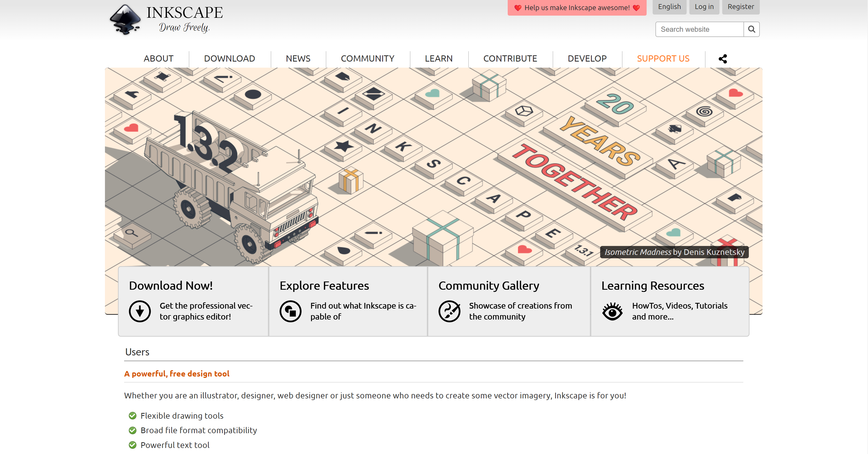
Task: Click 'Broad file format compatibility' list item
Action: pyautogui.click(x=199, y=430)
